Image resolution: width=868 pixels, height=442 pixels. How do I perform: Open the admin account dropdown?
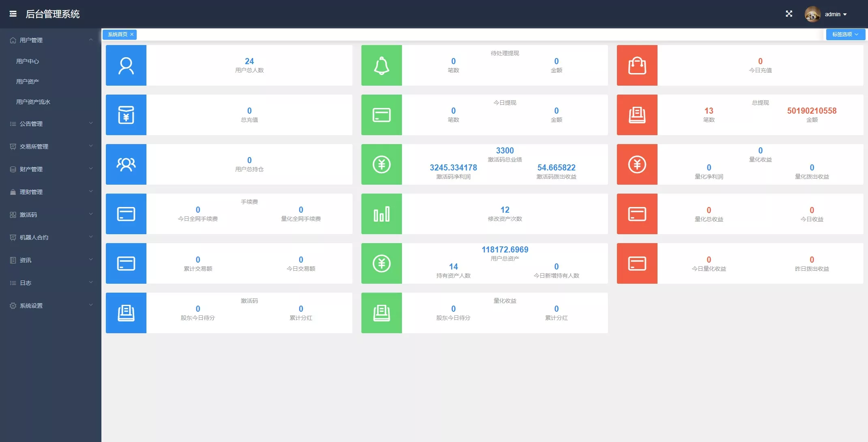tap(836, 14)
